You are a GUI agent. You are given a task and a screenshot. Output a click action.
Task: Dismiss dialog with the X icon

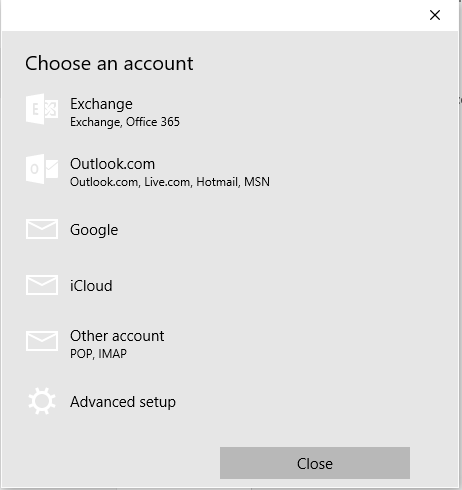(435, 15)
